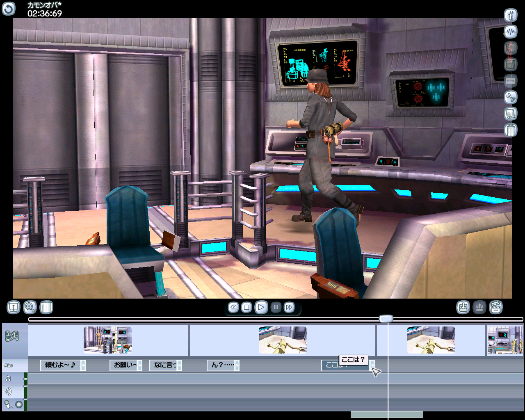The image size is (525, 420).
Task: Click the back arrow icon beside the movie title
Action: [9, 9]
